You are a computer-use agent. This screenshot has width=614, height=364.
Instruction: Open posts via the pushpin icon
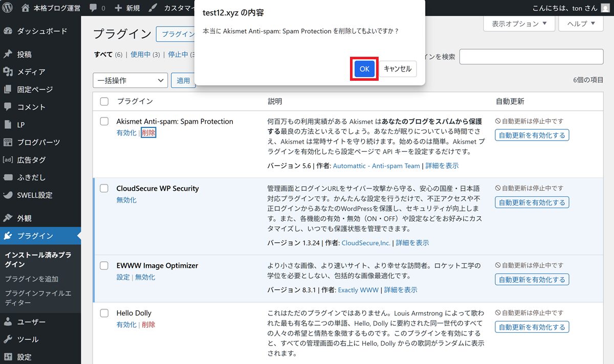point(8,54)
